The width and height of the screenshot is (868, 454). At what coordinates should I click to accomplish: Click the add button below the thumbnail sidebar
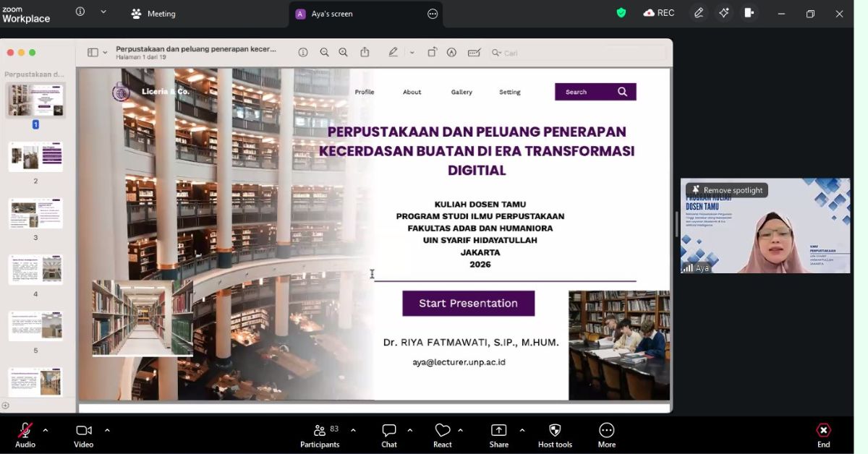point(6,406)
